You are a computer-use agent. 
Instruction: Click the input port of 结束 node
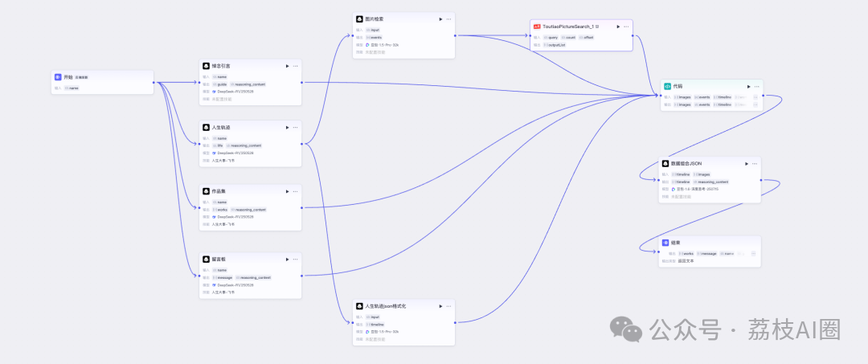tap(658, 252)
